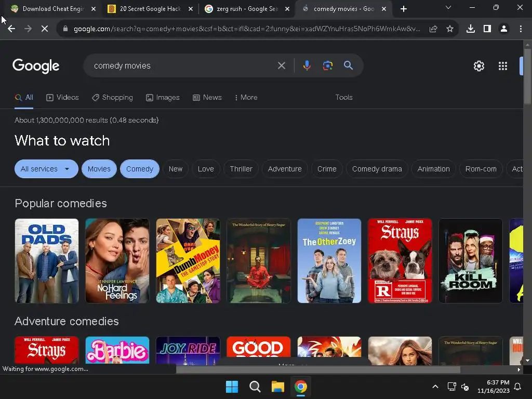532x399 pixels.
Task: Open the Dumb Money movie poster
Action: pyautogui.click(x=188, y=261)
